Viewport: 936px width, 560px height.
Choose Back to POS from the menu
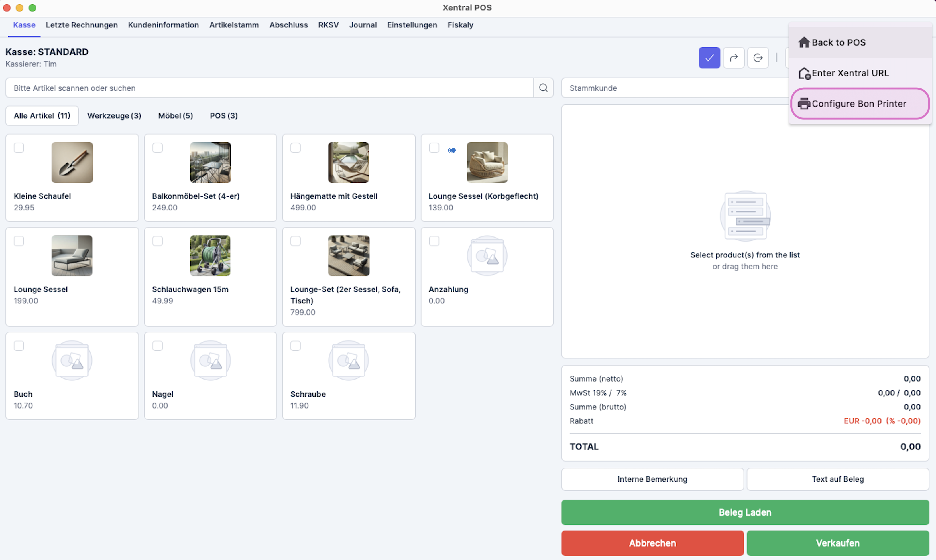pos(839,42)
